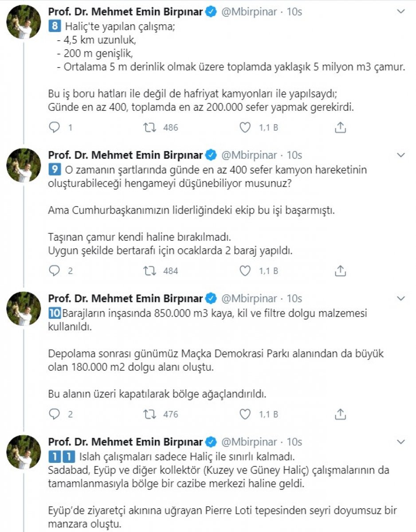Reply to tweet number 8 about Haliç
This screenshot has width=416, height=532.
click(55, 127)
